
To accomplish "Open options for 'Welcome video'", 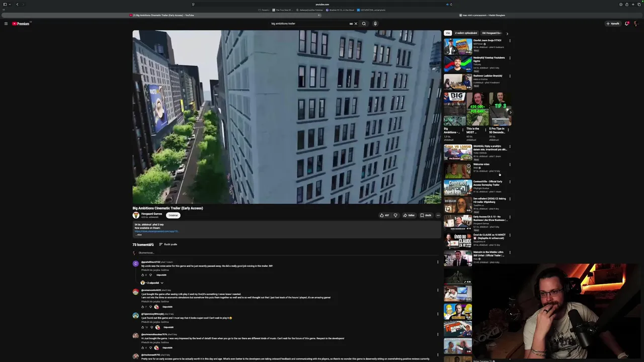I will [x=510, y=164].
